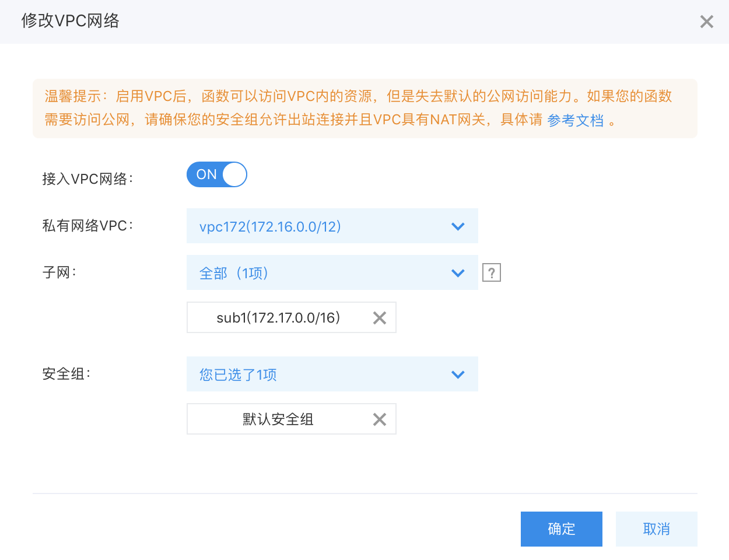Click the 确定 button

[x=562, y=529]
